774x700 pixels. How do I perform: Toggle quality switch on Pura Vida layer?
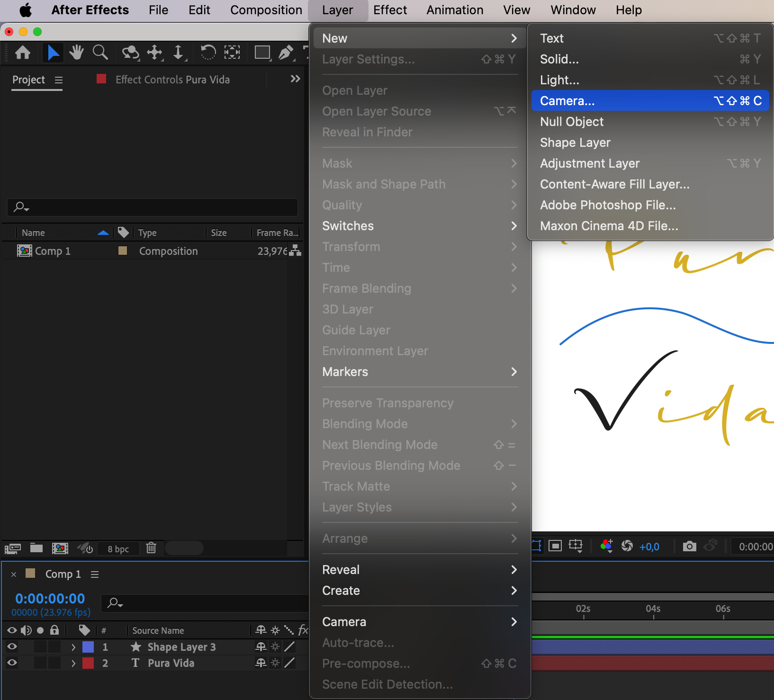click(x=289, y=663)
